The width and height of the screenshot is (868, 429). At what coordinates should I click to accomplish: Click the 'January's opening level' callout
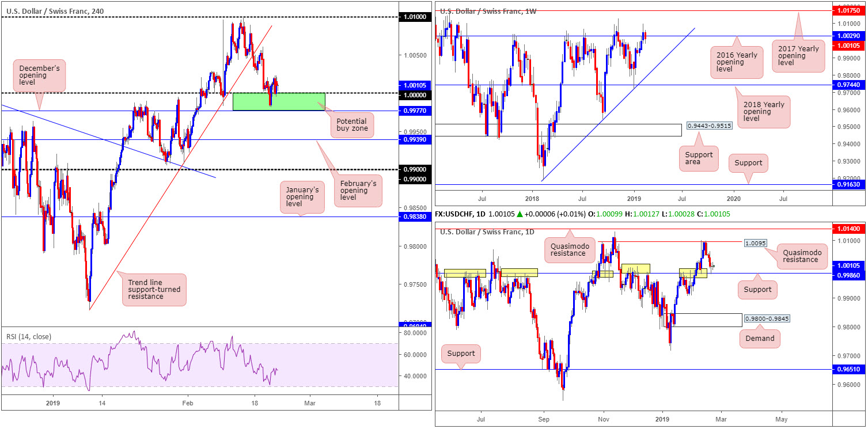(x=304, y=197)
